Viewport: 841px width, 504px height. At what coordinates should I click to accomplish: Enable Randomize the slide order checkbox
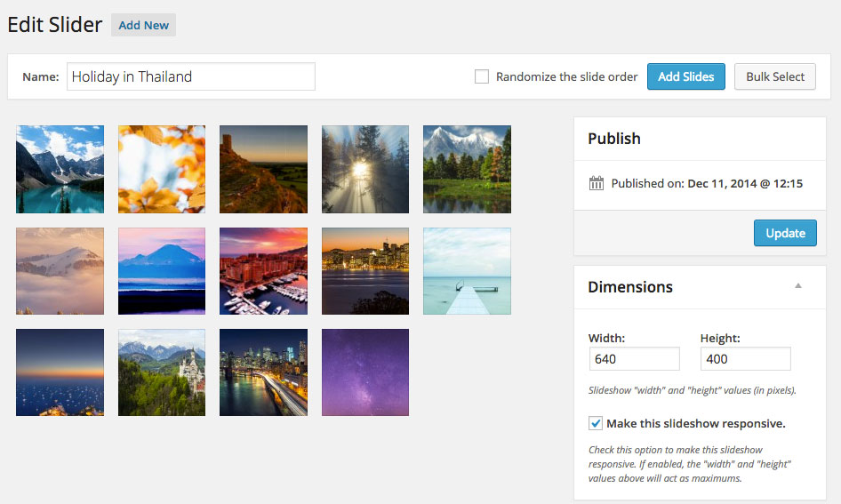coord(482,76)
